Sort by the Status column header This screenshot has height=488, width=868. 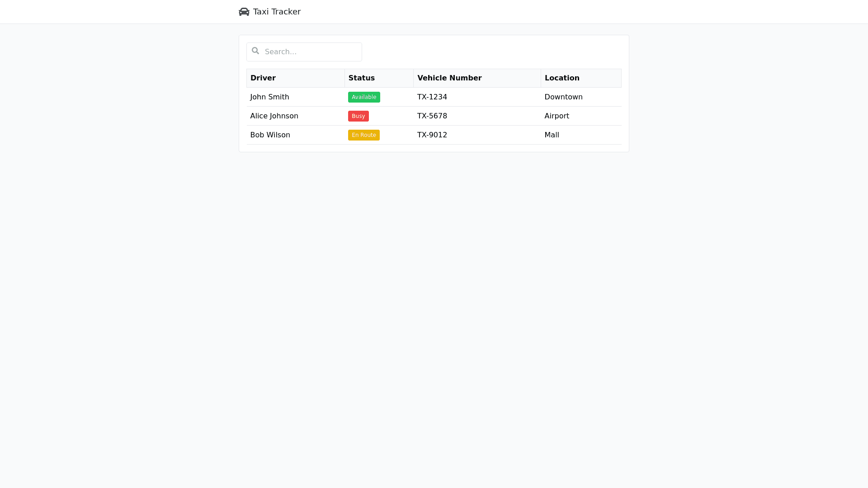pyautogui.click(x=362, y=78)
